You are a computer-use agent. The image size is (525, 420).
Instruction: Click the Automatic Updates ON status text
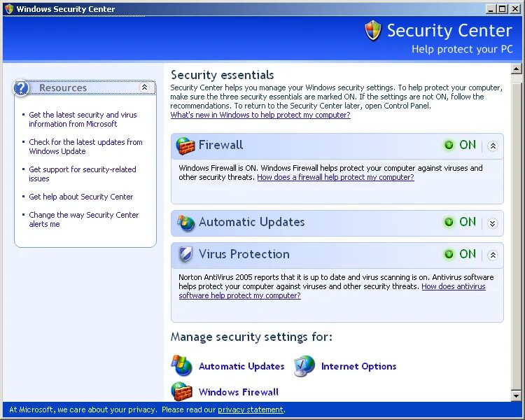tap(468, 222)
